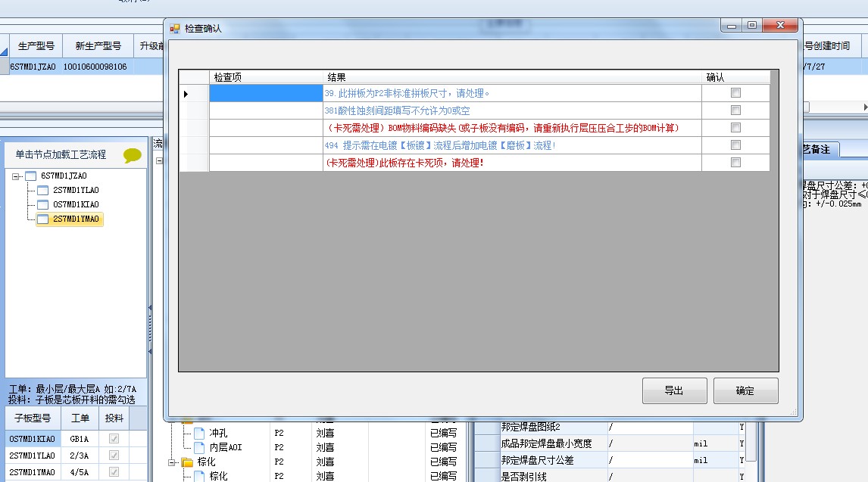Viewport: 868px width, 482px height.
Task: Click the 棕化 folder icon
Action: [188, 462]
